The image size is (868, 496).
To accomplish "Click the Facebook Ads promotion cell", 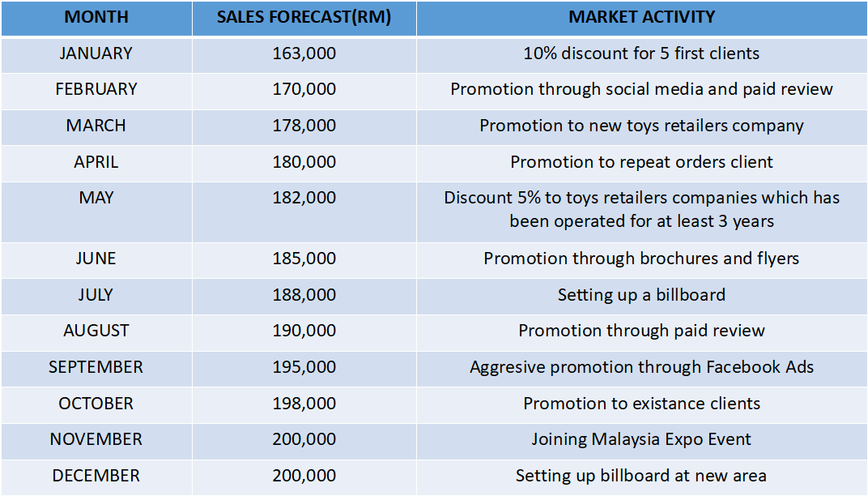I will pyautogui.click(x=641, y=367).
